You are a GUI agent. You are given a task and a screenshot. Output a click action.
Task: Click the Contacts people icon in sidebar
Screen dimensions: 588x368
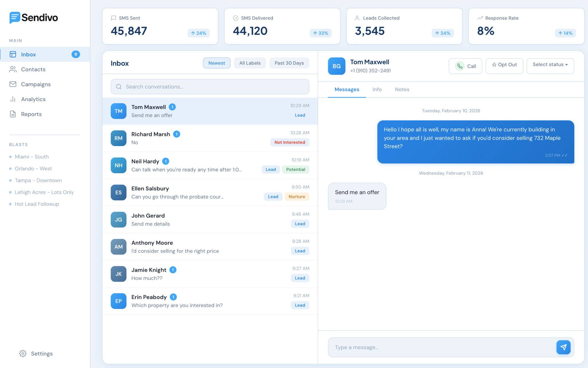point(13,69)
